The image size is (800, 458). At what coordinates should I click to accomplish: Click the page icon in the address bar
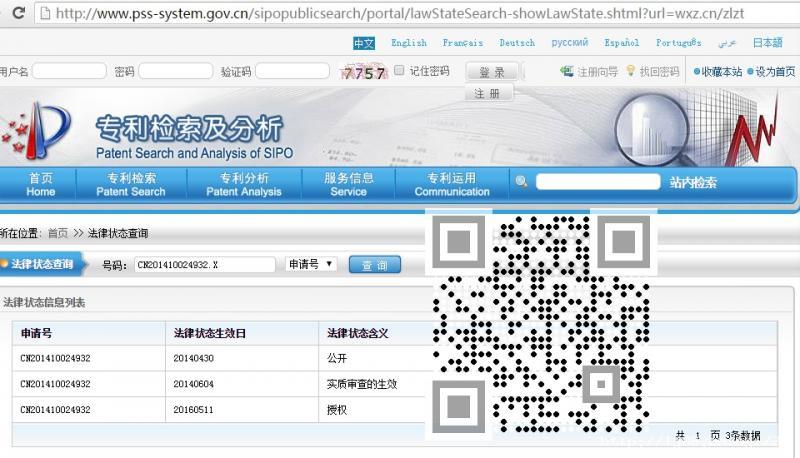45,13
